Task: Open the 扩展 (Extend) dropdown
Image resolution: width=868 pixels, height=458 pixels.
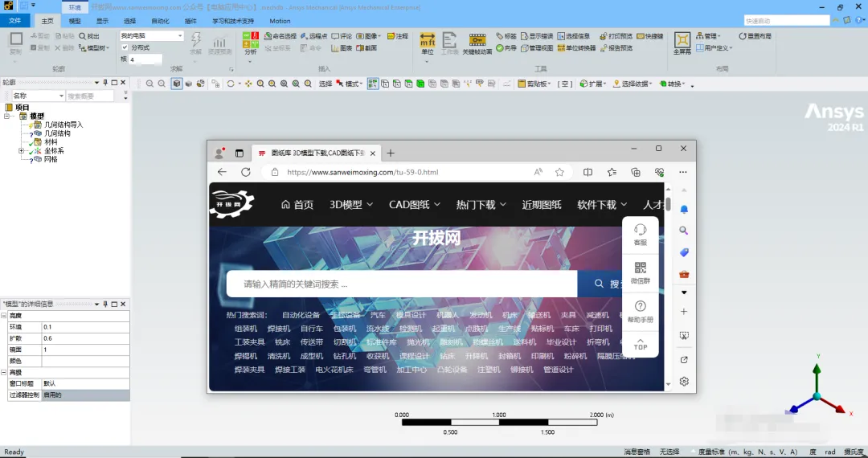Action: pos(593,84)
